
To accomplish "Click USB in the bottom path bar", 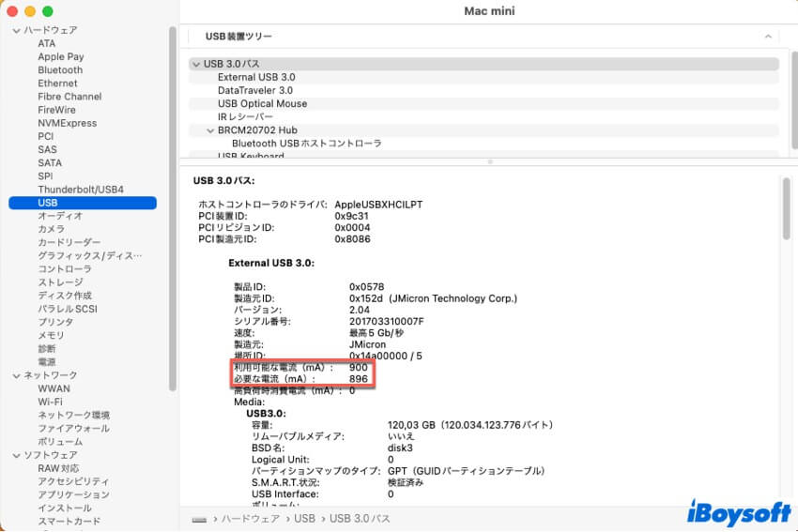I will (304, 519).
